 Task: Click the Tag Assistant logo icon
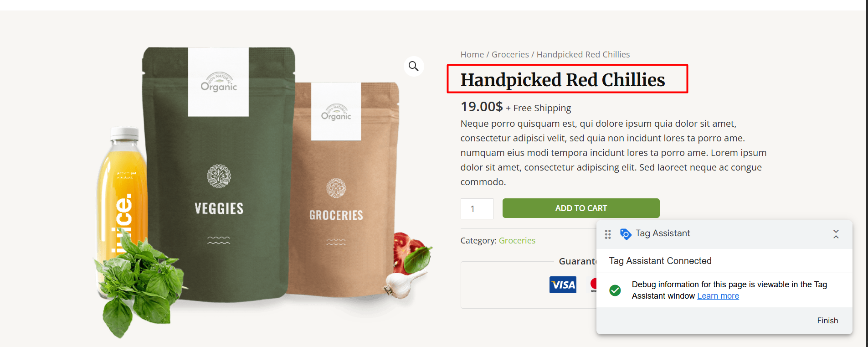pyautogui.click(x=626, y=234)
